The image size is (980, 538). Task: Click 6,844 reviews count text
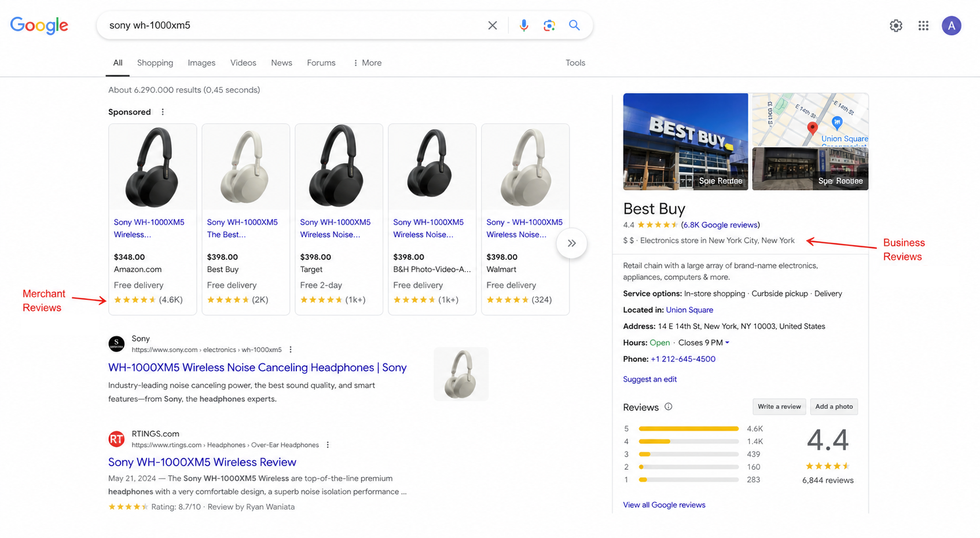tap(828, 480)
